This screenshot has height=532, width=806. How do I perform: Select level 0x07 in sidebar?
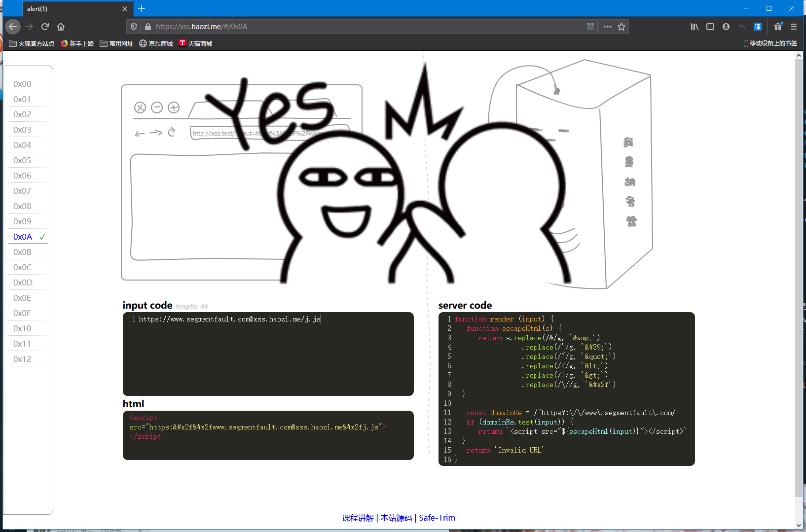point(28,191)
